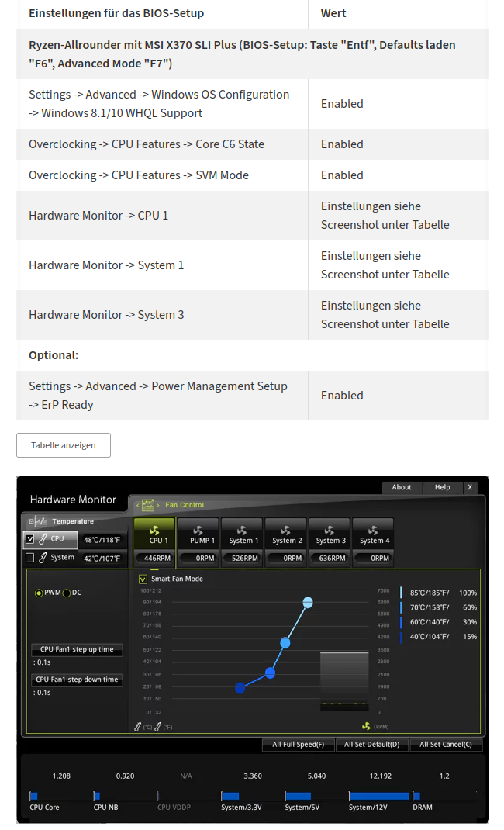Click the fan speed history graph
504x830 pixels.
(x=344, y=682)
